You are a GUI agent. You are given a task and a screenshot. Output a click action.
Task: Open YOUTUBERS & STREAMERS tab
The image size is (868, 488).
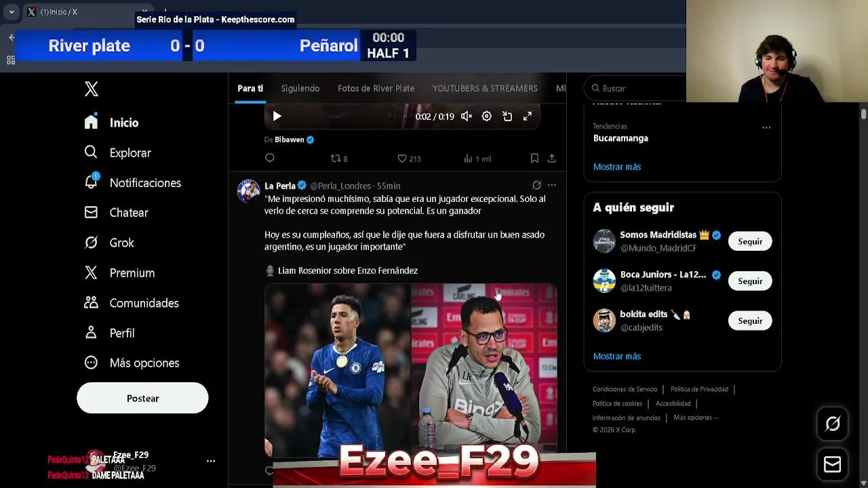[485, 88]
